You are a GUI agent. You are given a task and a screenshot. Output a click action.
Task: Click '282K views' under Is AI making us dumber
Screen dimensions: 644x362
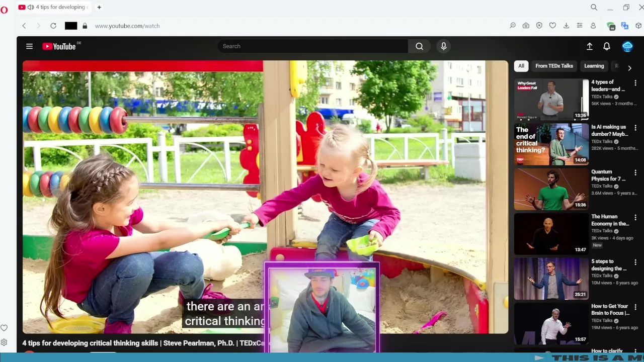tap(603, 148)
